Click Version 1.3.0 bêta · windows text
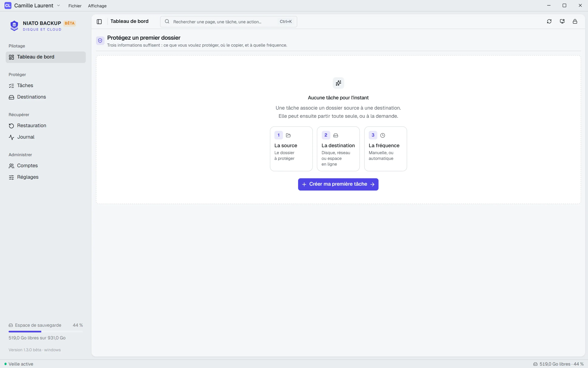This screenshot has width=588, height=368. coord(35,350)
